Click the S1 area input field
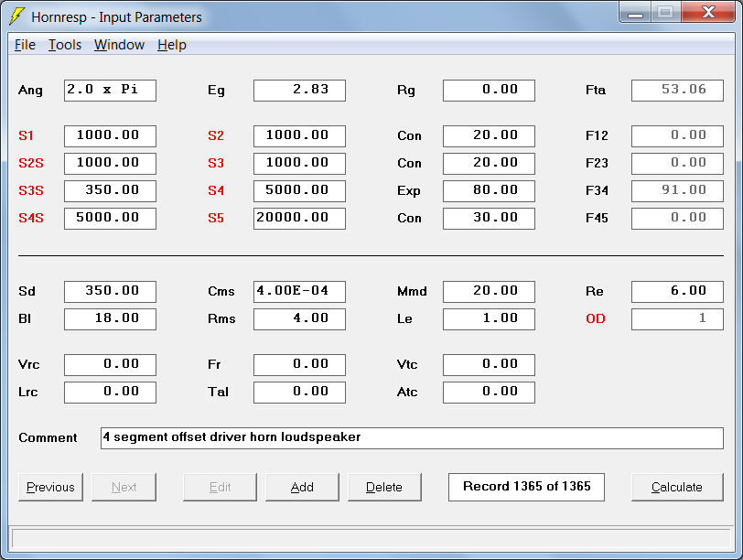Image resolution: width=743 pixels, height=560 pixels. click(x=110, y=136)
